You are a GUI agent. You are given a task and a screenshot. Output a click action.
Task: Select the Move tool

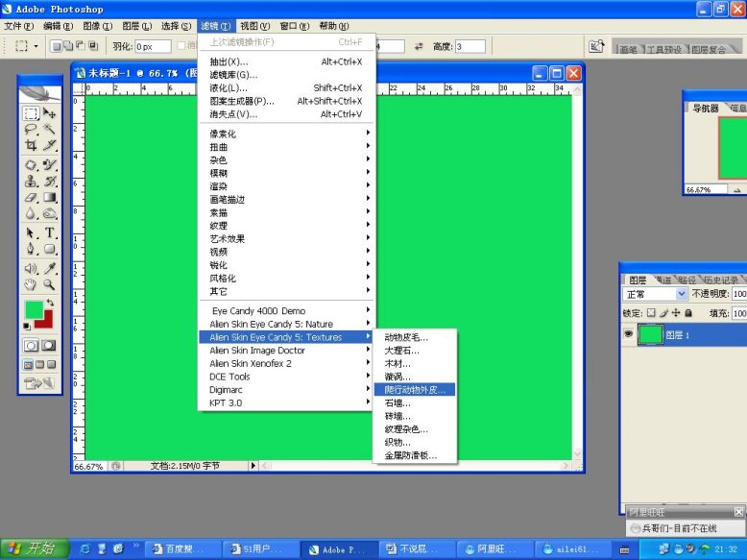tap(50, 113)
